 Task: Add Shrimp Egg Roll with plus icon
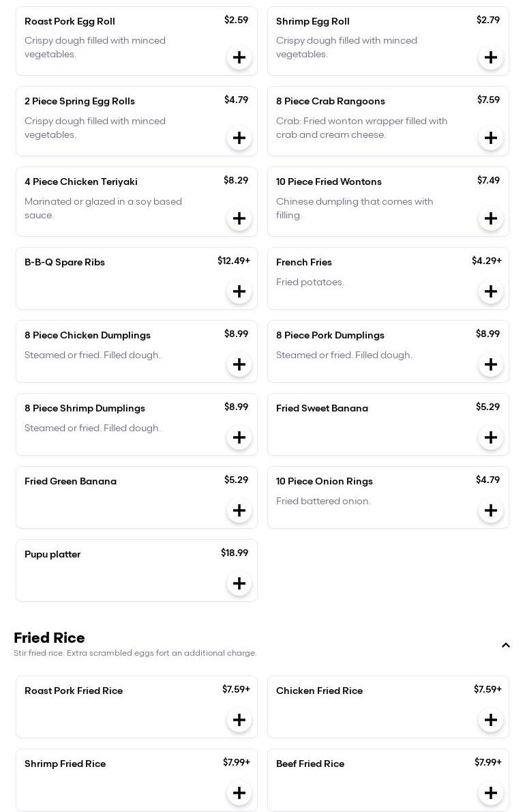click(x=491, y=57)
